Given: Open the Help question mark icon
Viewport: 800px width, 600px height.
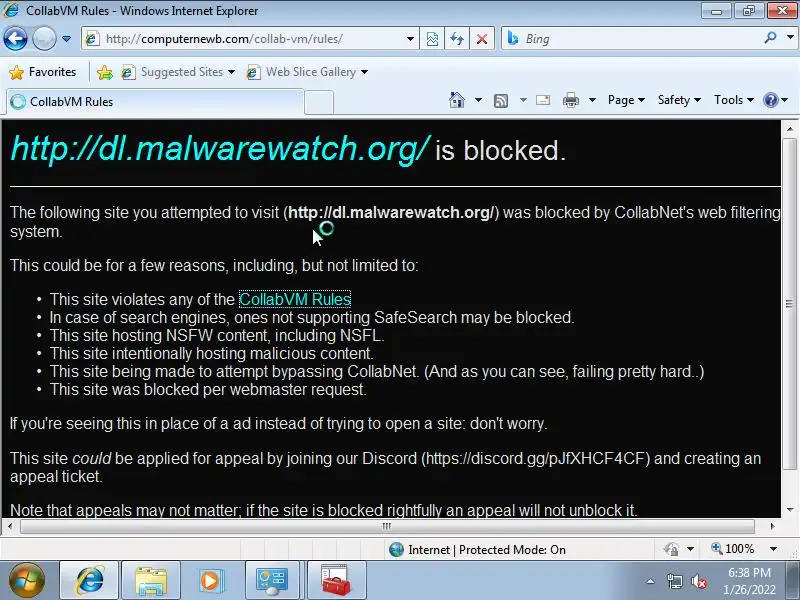Looking at the screenshot, I should (770, 100).
